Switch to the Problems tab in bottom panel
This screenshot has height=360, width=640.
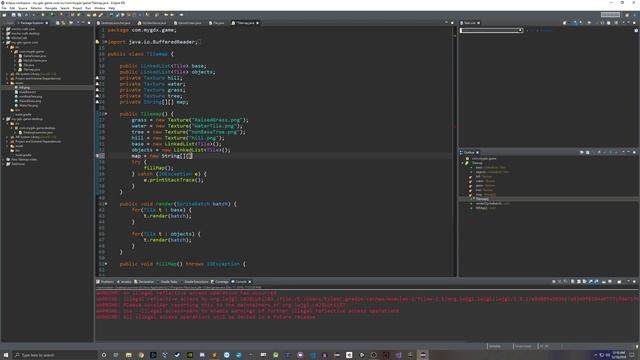(x=106, y=282)
